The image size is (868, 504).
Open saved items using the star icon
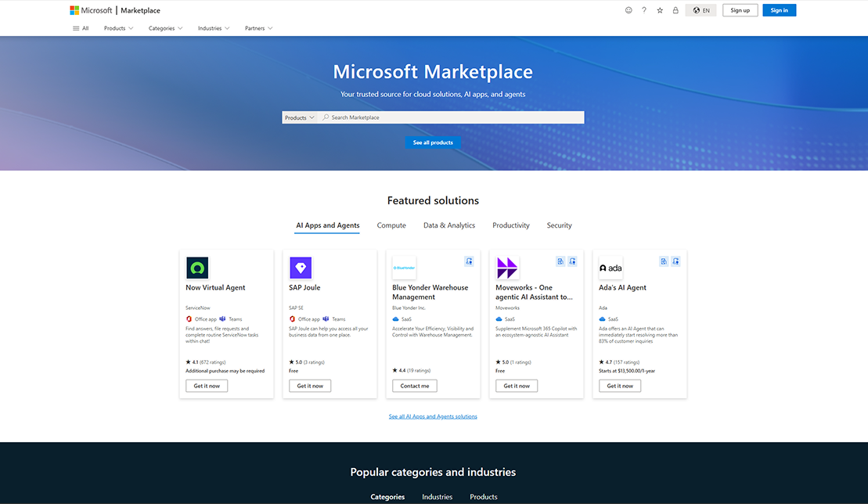click(659, 10)
